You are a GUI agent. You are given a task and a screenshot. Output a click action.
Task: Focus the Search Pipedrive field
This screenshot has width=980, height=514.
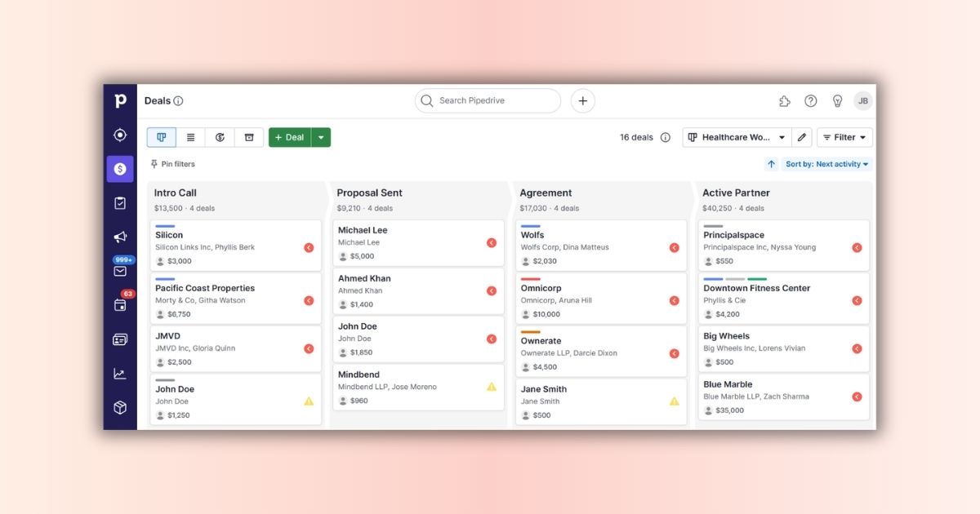pyautogui.click(x=488, y=101)
